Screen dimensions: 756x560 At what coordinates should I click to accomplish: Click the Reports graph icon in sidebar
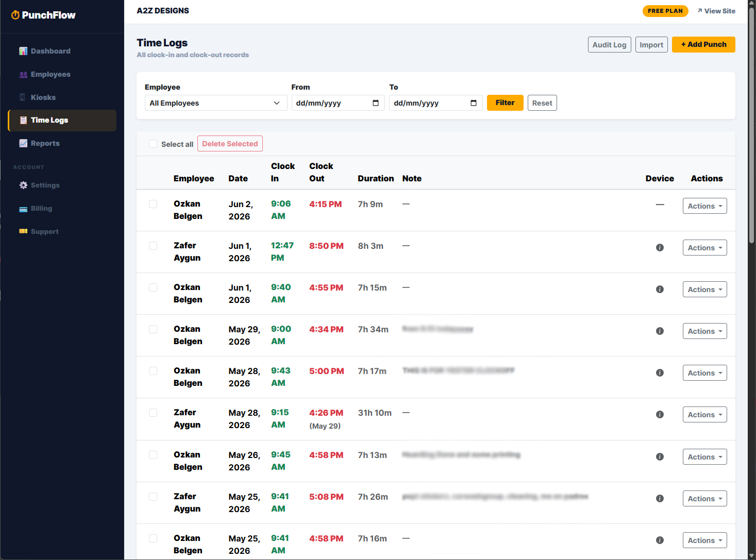click(23, 143)
